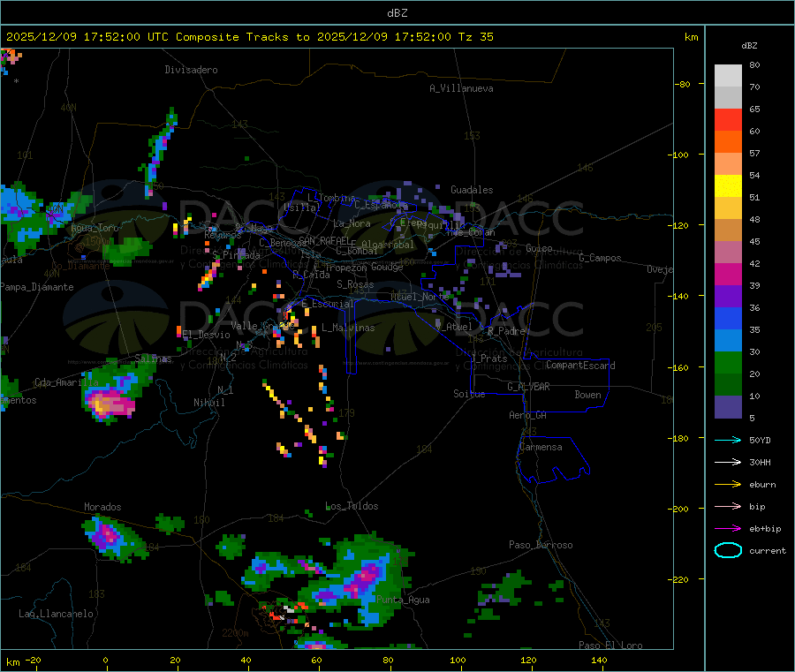Click the Lag.Llancanelo place label
This screenshot has height=672, width=795.
[57, 614]
